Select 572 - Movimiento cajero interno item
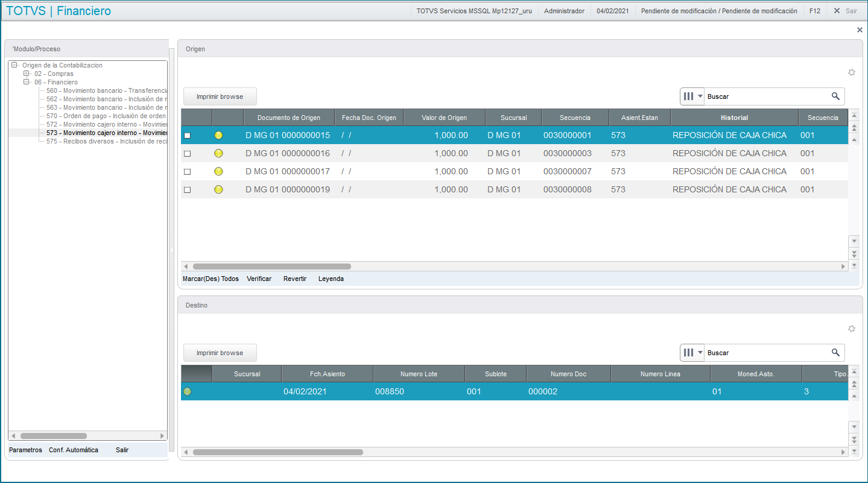 tap(106, 124)
